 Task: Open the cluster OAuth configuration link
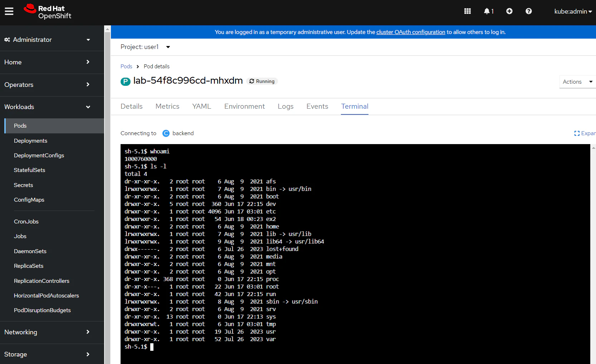410,32
